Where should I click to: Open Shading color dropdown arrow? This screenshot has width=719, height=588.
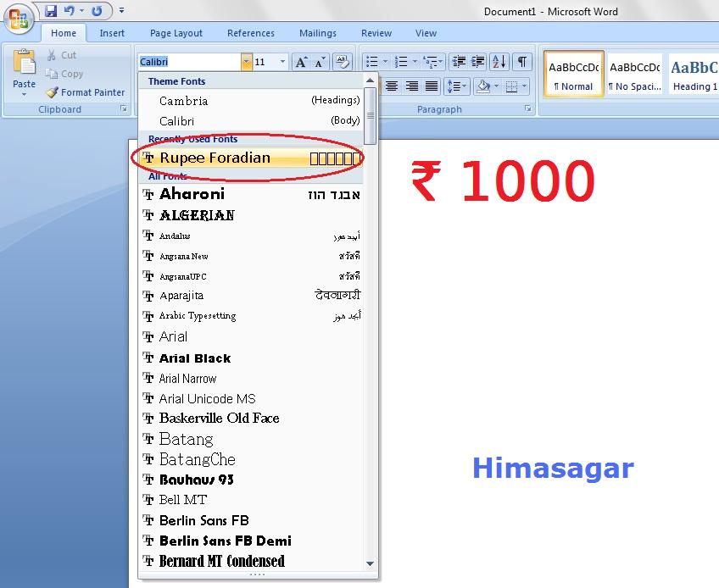pyautogui.click(x=496, y=86)
